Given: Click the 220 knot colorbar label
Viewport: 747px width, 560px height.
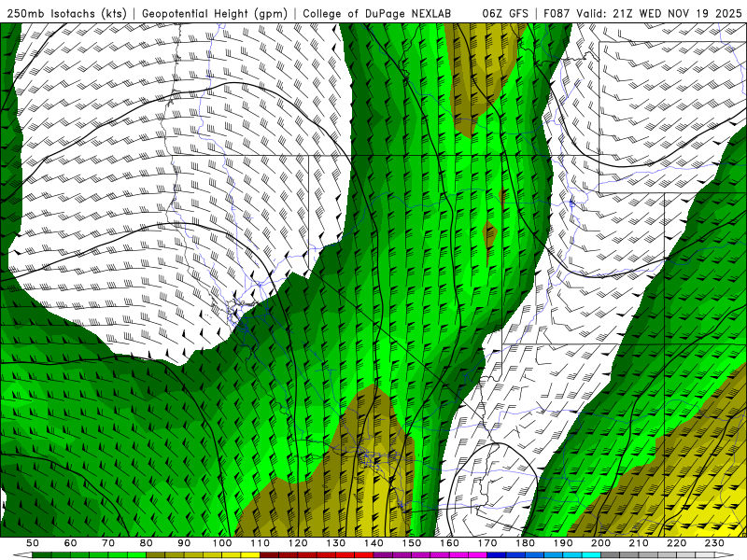Looking at the screenshot, I should tap(677, 543).
